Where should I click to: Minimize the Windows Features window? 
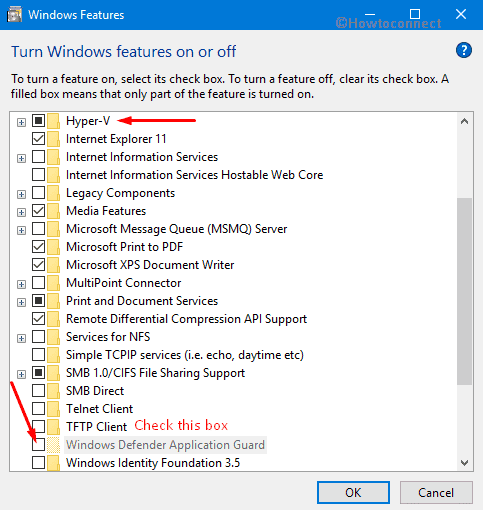(x=370, y=14)
